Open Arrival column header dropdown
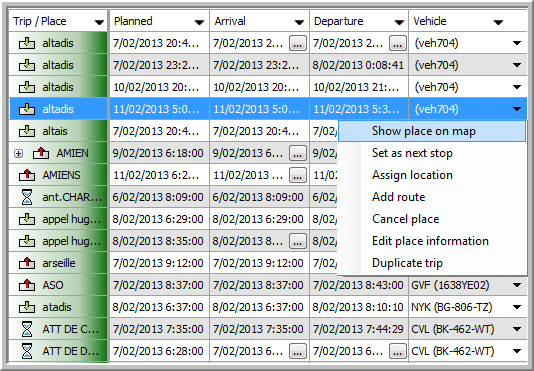This screenshot has width=534, height=371. (299, 22)
